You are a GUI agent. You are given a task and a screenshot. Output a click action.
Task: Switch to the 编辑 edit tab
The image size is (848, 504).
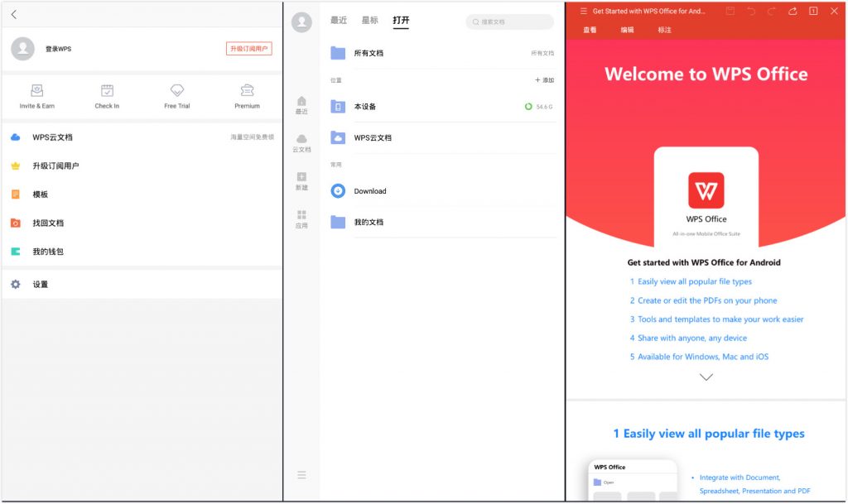(627, 30)
